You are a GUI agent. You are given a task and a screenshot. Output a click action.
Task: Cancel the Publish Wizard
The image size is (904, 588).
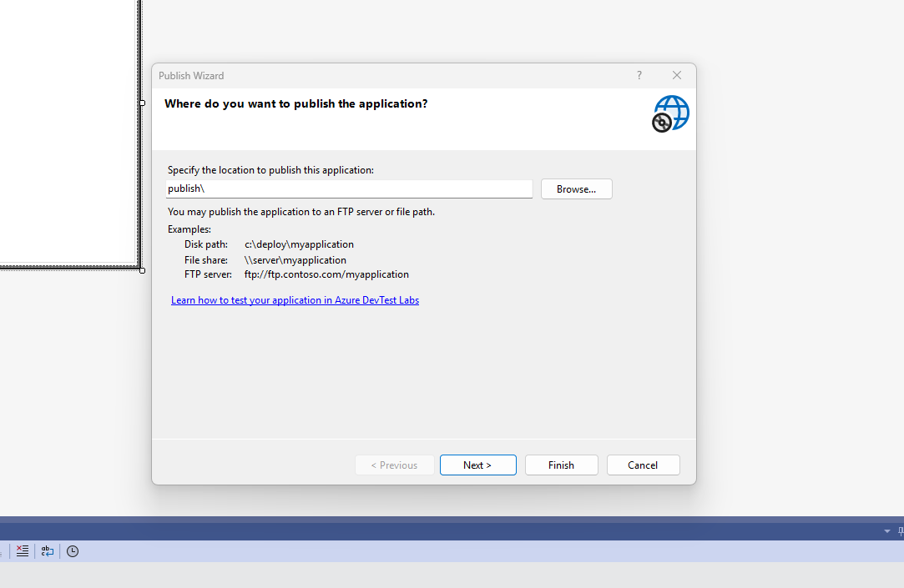(643, 465)
